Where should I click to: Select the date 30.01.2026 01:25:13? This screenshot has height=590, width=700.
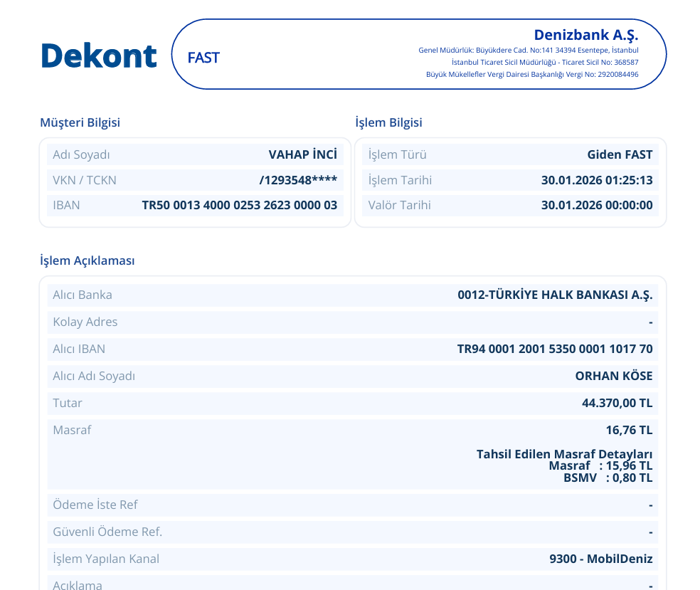[x=597, y=180]
